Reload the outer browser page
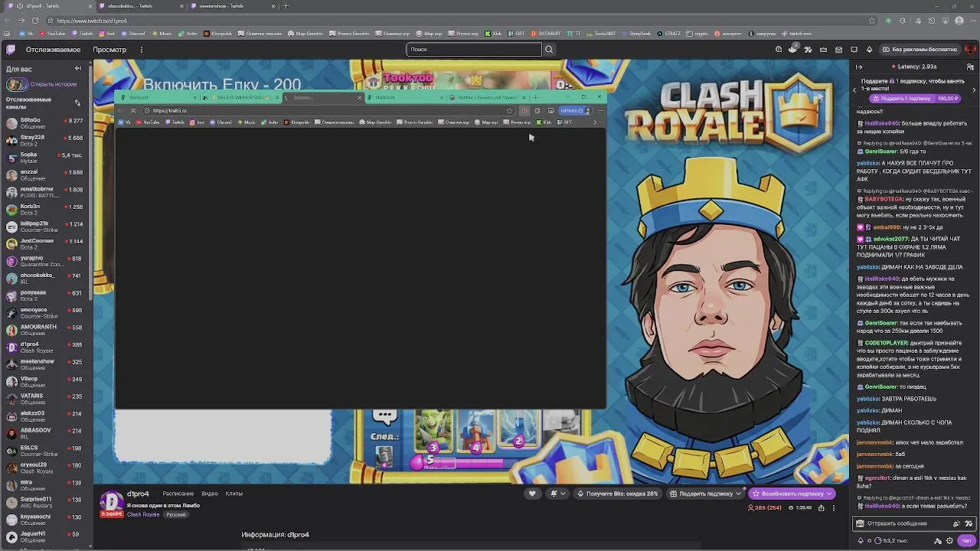 click(34, 21)
